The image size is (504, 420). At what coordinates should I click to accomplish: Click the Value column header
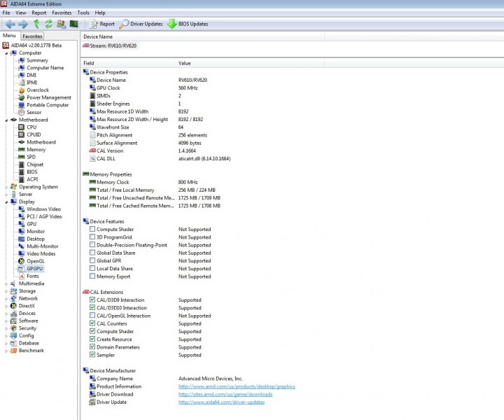point(250,63)
